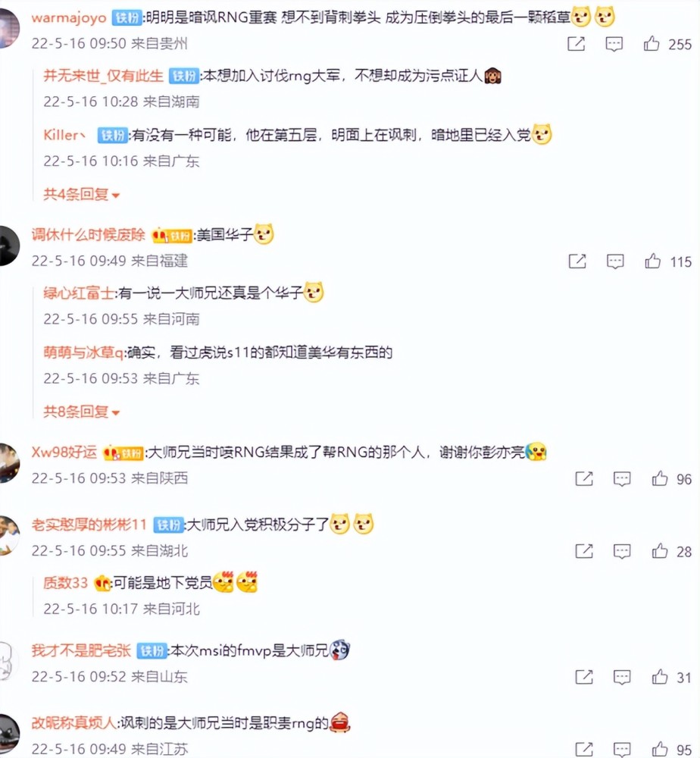700x758 pixels.
Task: Like Xw98好运's comment with 96 likes
Action: click(659, 478)
